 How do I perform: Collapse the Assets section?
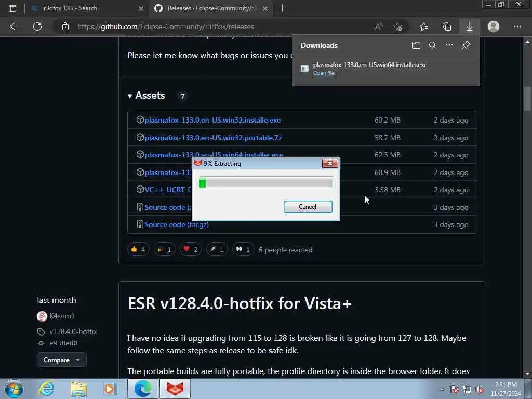coord(146,96)
